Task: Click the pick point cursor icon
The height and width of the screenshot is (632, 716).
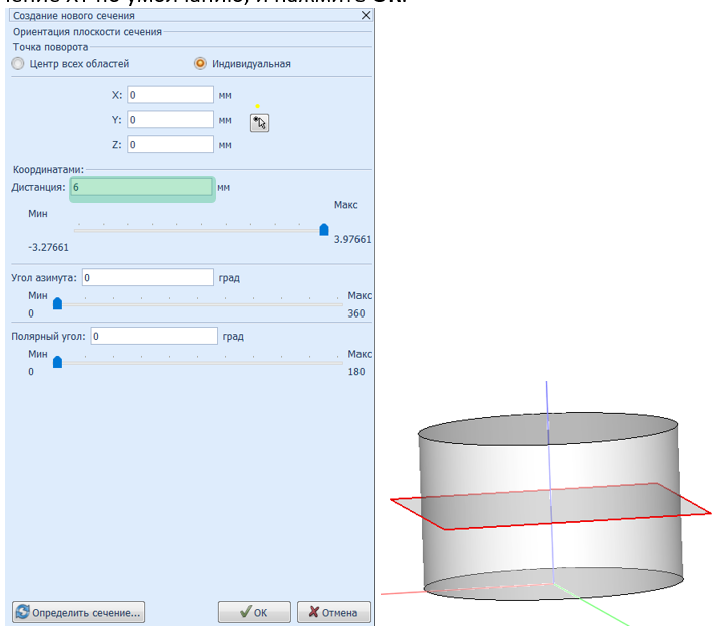Action: coord(259,122)
